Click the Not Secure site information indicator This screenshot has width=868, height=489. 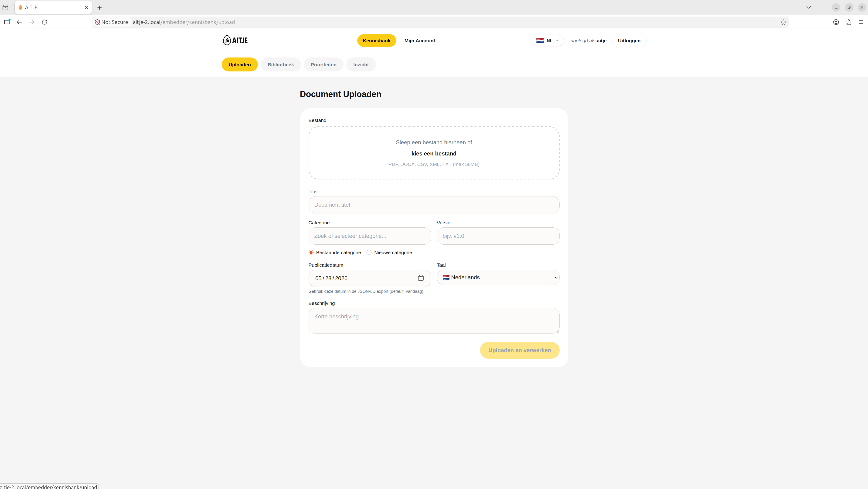112,22
